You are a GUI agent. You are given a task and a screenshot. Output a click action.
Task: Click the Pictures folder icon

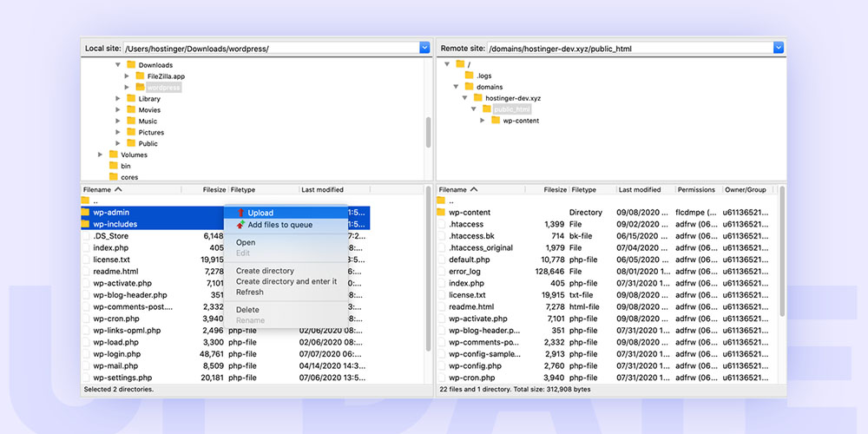click(131, 132)
